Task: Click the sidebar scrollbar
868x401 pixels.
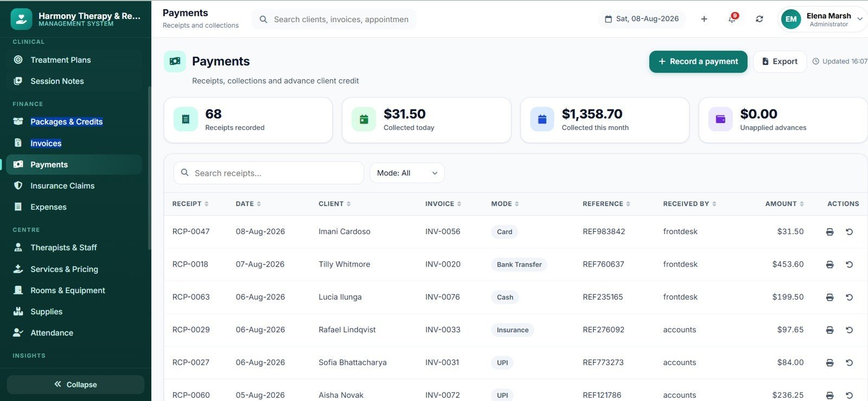Action: pos(149,168)
